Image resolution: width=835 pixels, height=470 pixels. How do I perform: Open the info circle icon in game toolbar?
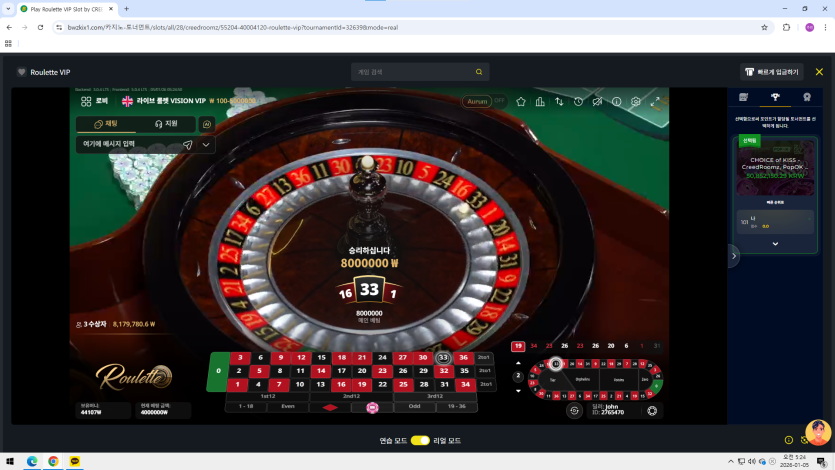click(617, 102)
